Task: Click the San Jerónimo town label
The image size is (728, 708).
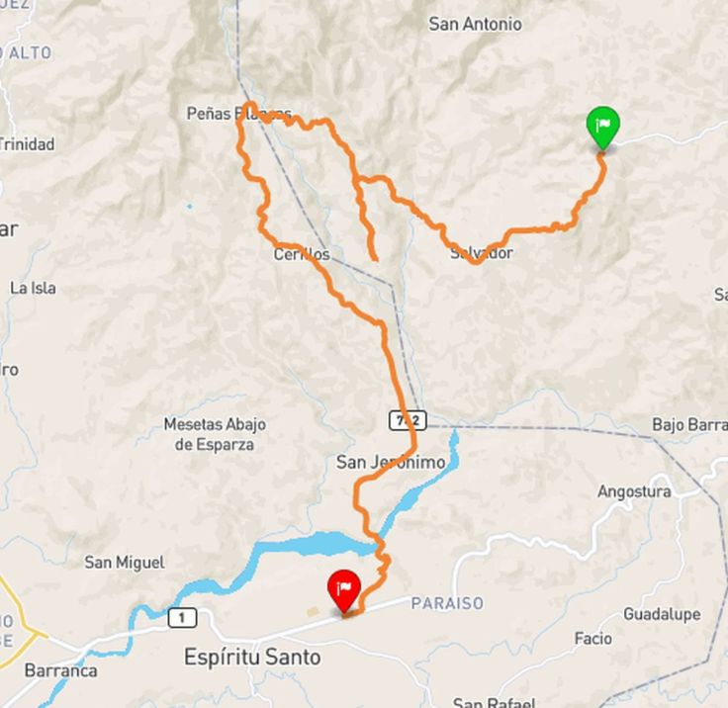Action: 391,462
